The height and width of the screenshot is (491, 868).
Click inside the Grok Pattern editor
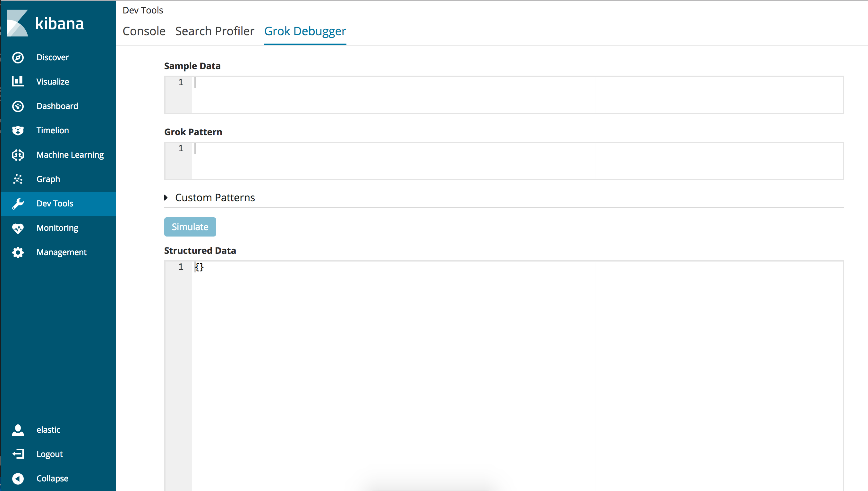tap(371, 161)
